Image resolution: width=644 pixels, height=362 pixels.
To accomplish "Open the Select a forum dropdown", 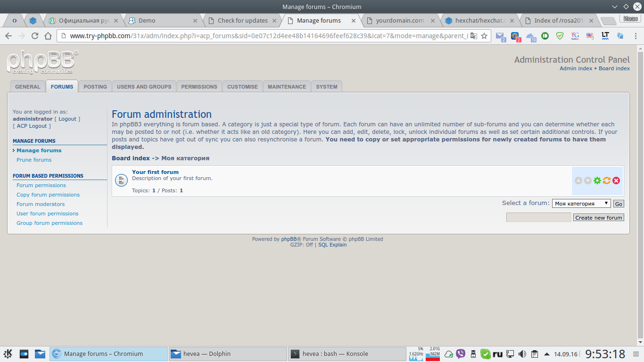I will (x=581, y=204).
